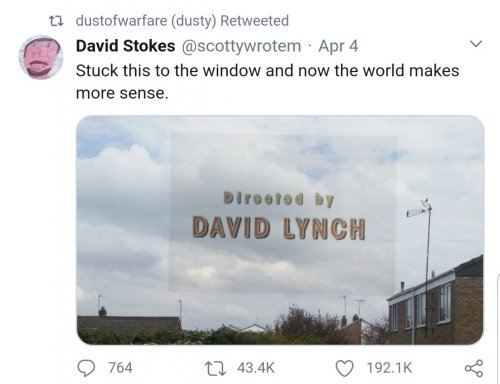Expand the tweet options chevron

click(x=476, y=44)
